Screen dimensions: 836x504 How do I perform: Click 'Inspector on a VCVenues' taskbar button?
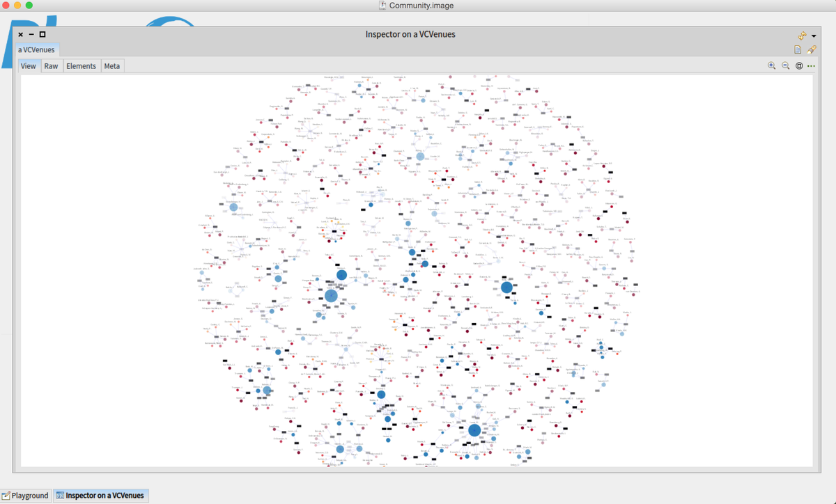pos(101,496)
